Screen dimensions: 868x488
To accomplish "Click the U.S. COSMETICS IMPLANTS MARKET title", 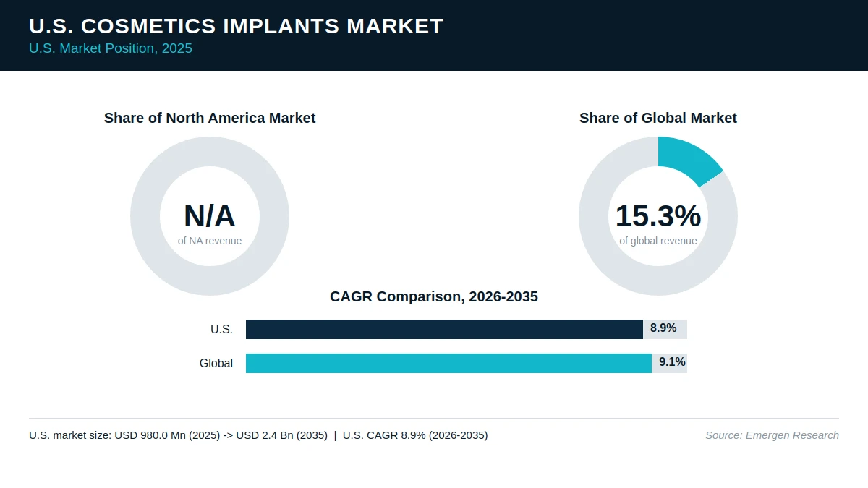I will click(x=236, y=26).
